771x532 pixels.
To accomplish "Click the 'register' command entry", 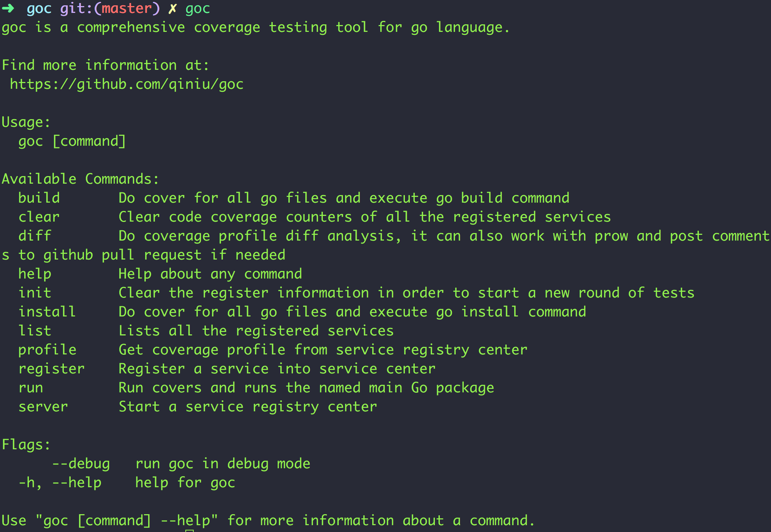I will tap(52, 369).
